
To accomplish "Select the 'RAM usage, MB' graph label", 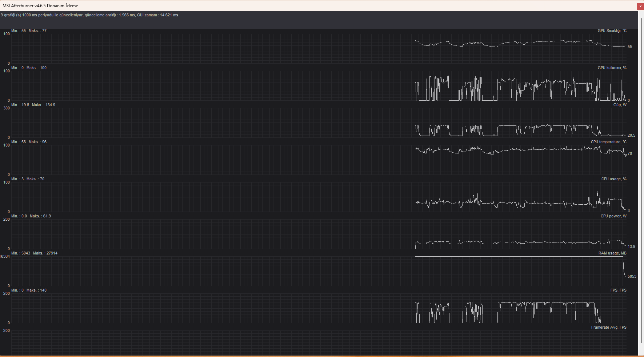I will [x=612, y=253].
